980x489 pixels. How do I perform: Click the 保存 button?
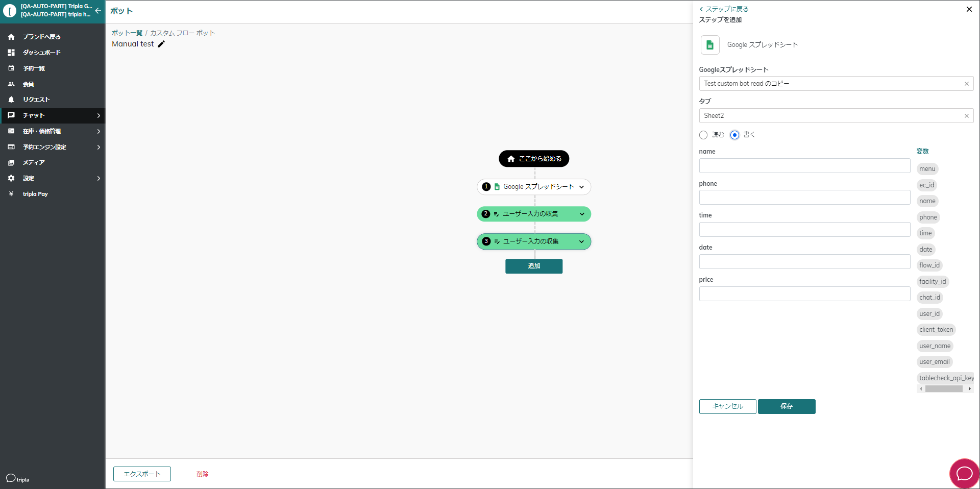786,406
